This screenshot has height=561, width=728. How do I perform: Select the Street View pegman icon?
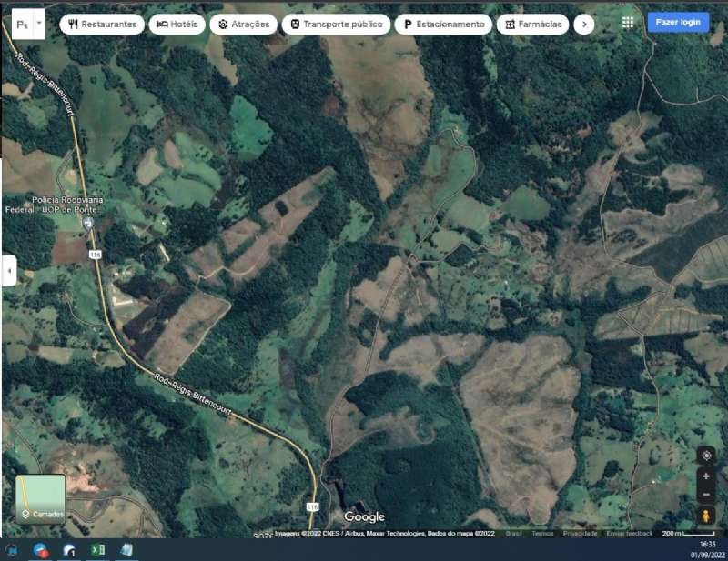tap(705, 516)
